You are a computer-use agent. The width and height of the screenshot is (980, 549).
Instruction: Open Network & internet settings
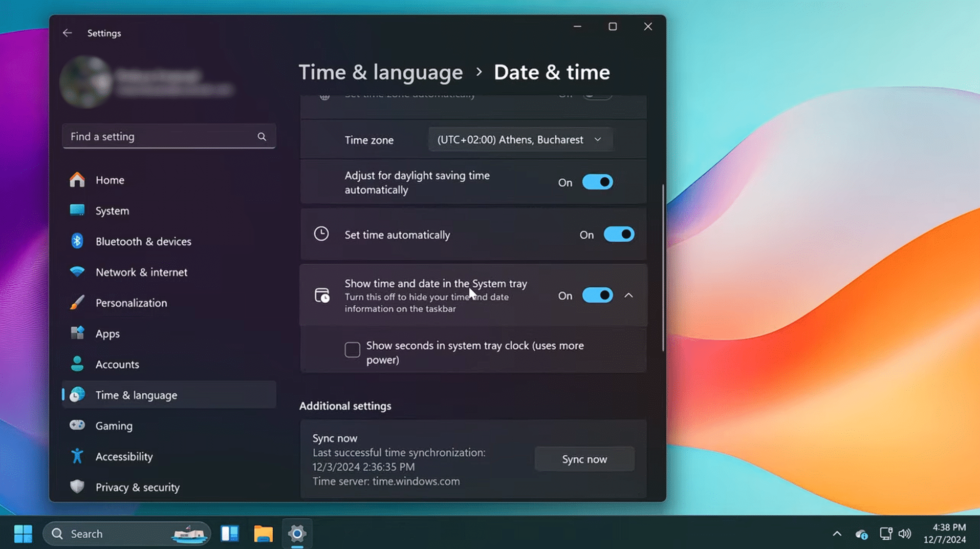pyautogui.click(x=169, y=272)
